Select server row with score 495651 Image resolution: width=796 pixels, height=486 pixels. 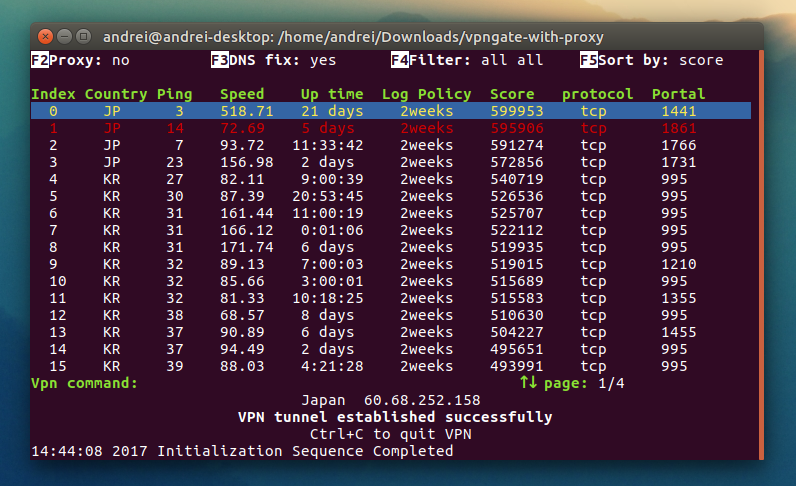(391, 349)
